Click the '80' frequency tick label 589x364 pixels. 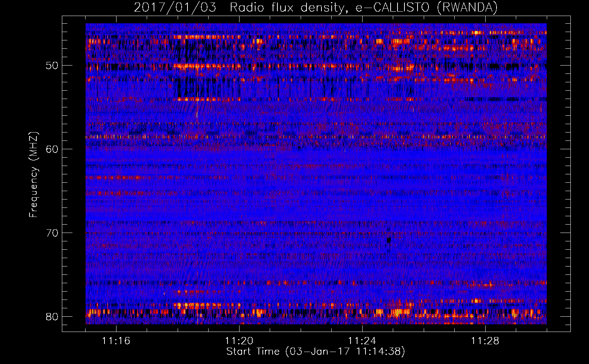pos(52,317)
